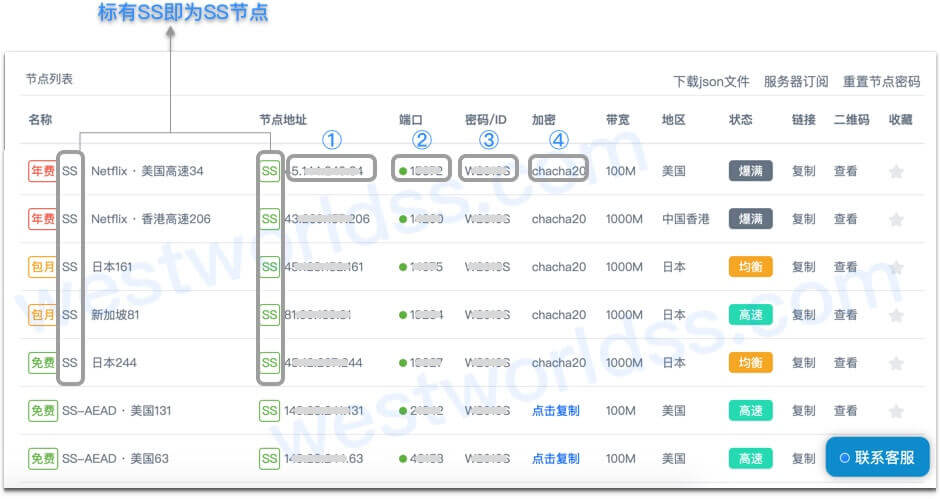Download the json file
Viewport: 940px width, 499px height.
710,82
